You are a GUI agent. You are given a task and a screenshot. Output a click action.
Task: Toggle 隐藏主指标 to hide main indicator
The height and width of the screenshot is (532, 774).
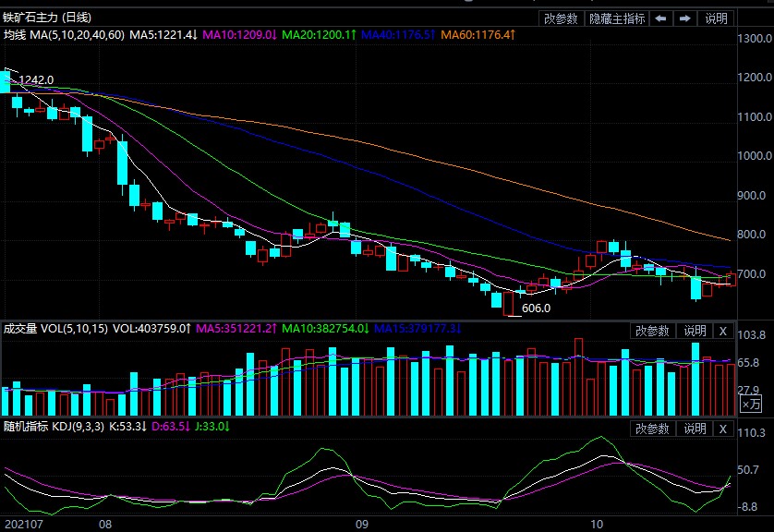[x=617, y=18]
